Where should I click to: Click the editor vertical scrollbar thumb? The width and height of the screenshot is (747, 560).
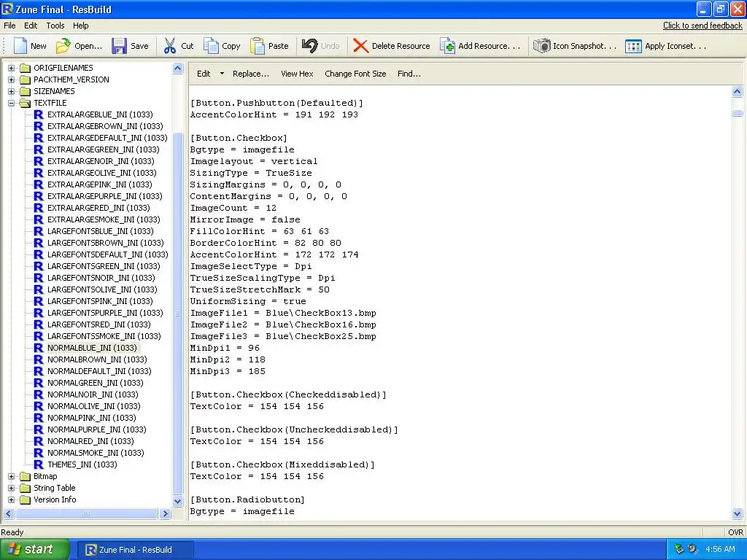(737, 113)
